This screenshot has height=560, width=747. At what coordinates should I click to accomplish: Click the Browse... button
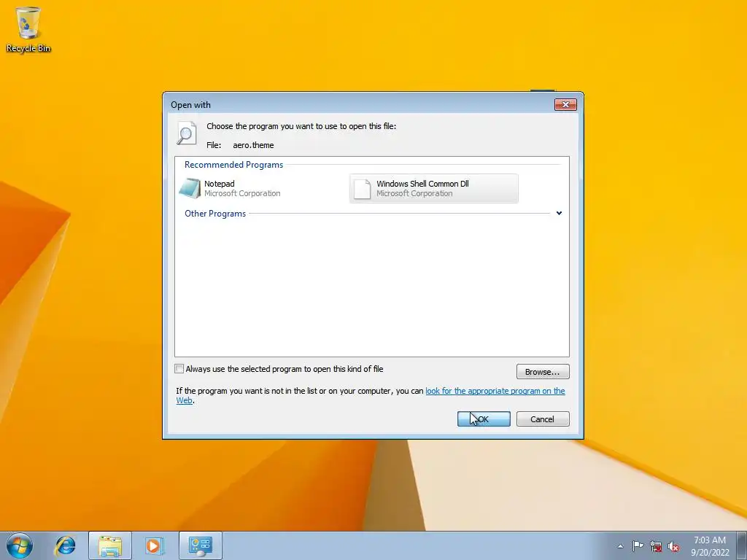[x=543, y=371]
